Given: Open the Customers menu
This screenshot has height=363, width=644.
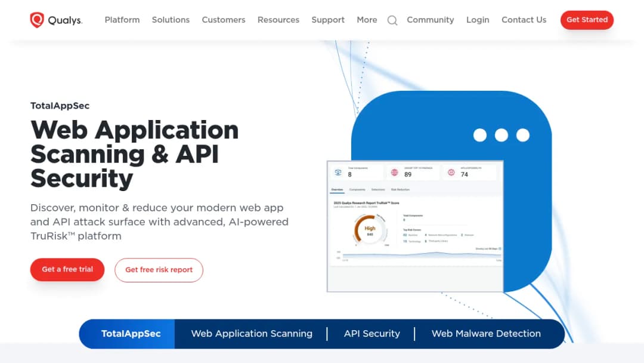Looking at the screenshot, I should (x=224, y=20).
